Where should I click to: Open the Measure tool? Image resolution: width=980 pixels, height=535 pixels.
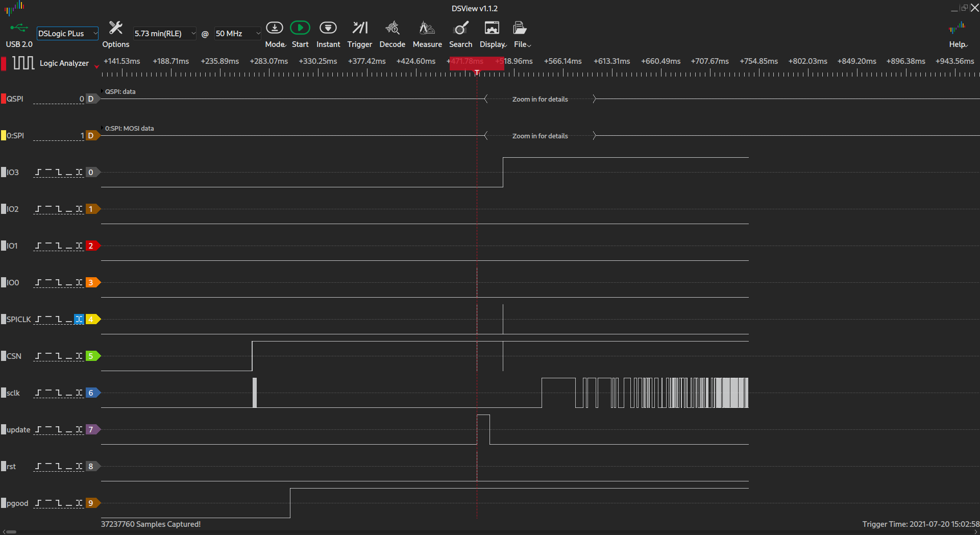coord(427,33)
